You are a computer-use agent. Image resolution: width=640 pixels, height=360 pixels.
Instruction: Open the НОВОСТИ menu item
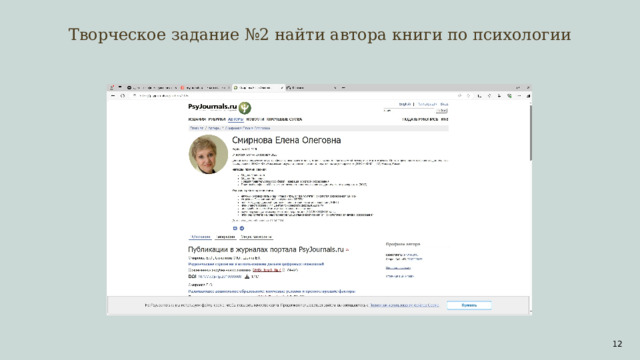pyautogui.click(x=255, y=119)
